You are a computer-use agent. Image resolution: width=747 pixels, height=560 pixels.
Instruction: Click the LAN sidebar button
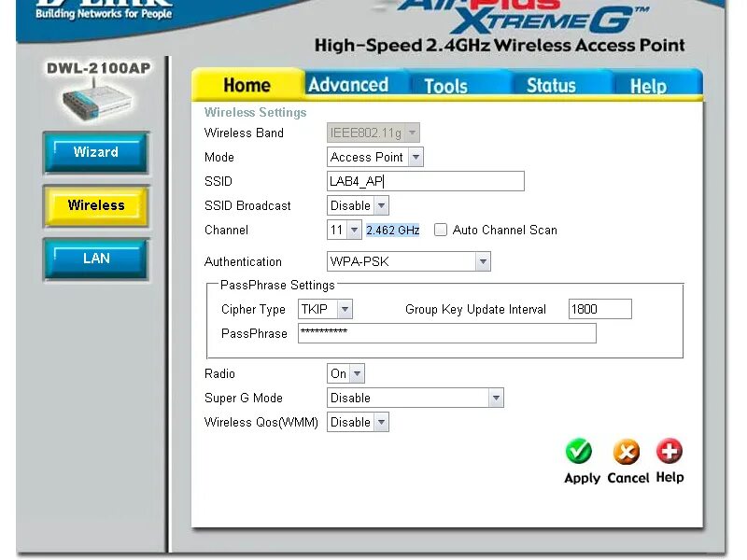(x=96, y=259)
